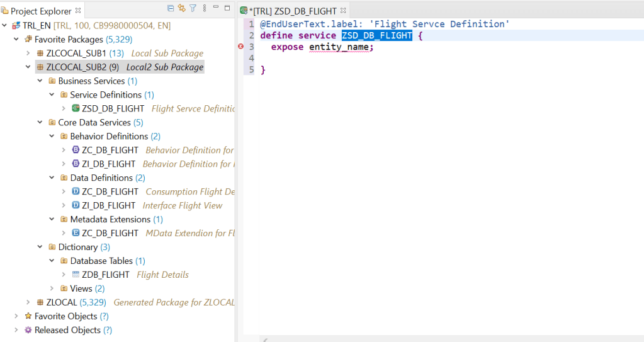
Task: Click ZI_DB_FLIGHT data definition icon
Action: coord(76,205)
